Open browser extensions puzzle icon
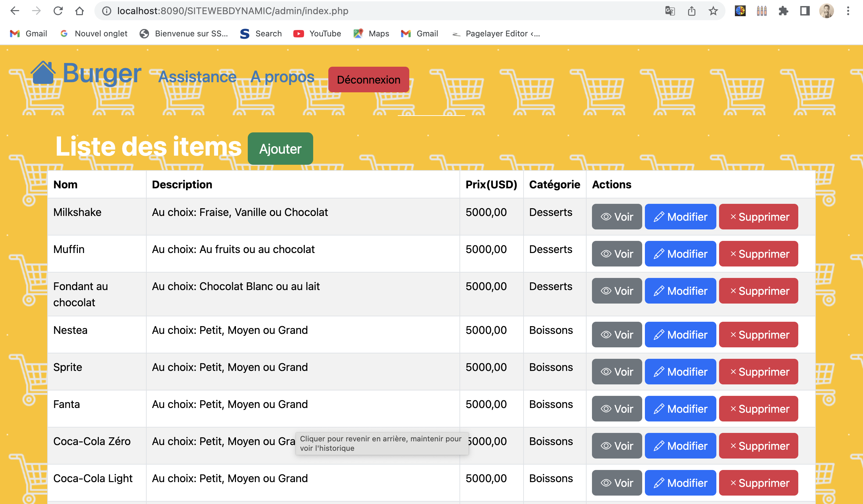863x504 pixels. point(783,11)
